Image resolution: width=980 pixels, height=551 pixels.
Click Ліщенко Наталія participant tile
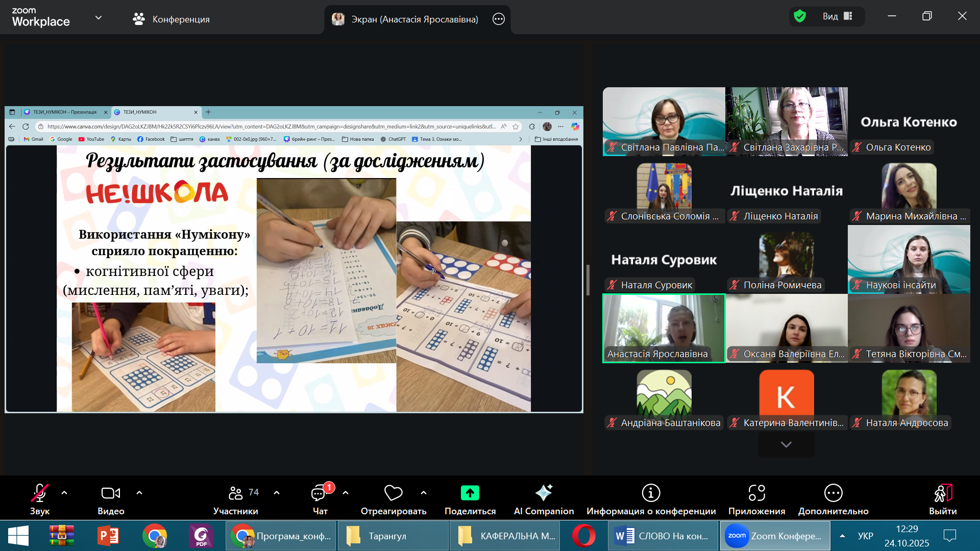tap(787, 190)
